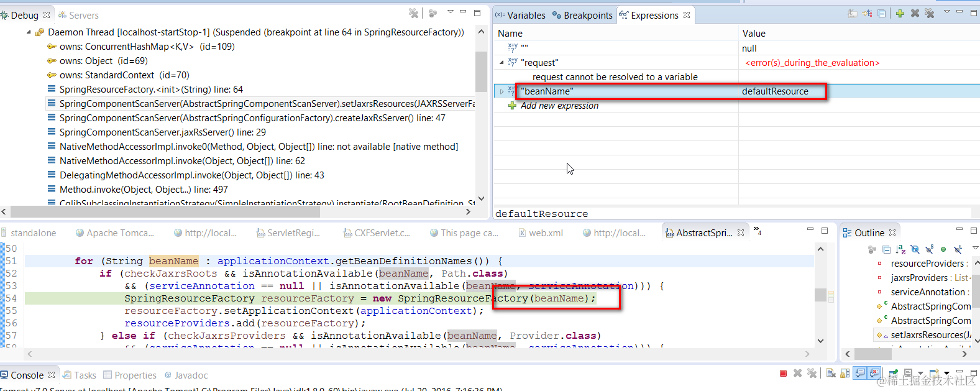Viewport: 980px width, 391px height.
Task: Remove selected expression with single X icon
Action: pos(915,13)
